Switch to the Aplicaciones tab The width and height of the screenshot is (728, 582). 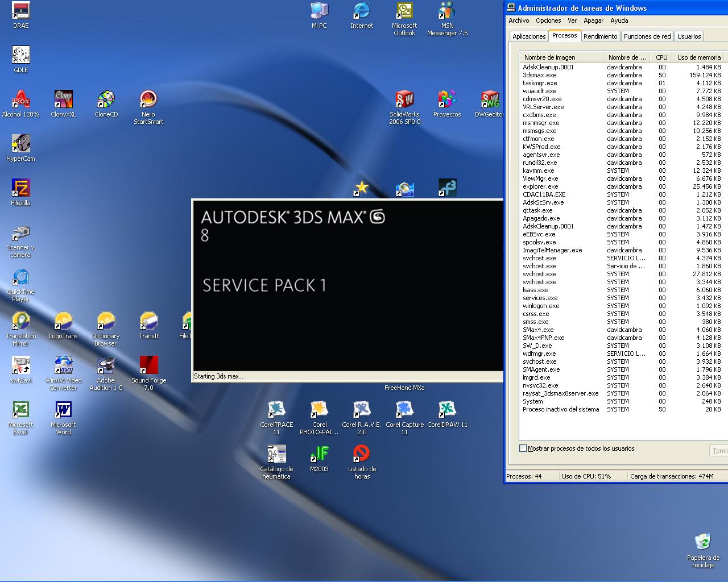coord(529,36)
